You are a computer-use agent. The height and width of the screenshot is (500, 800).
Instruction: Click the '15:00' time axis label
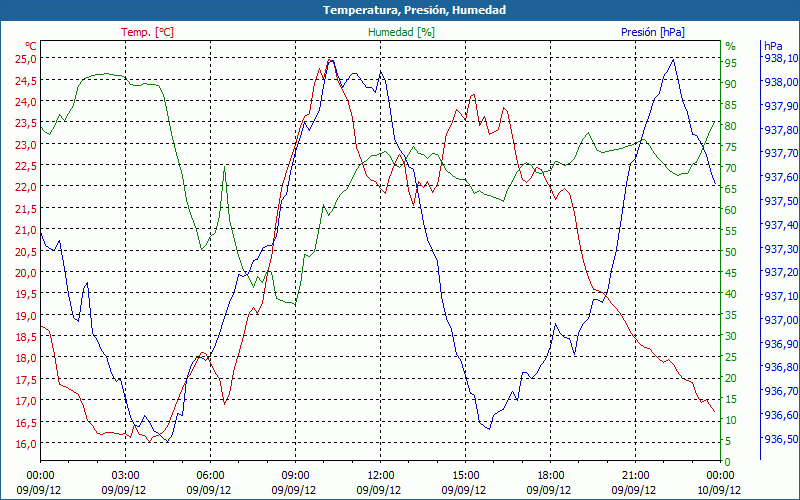[x=464, y=476]
